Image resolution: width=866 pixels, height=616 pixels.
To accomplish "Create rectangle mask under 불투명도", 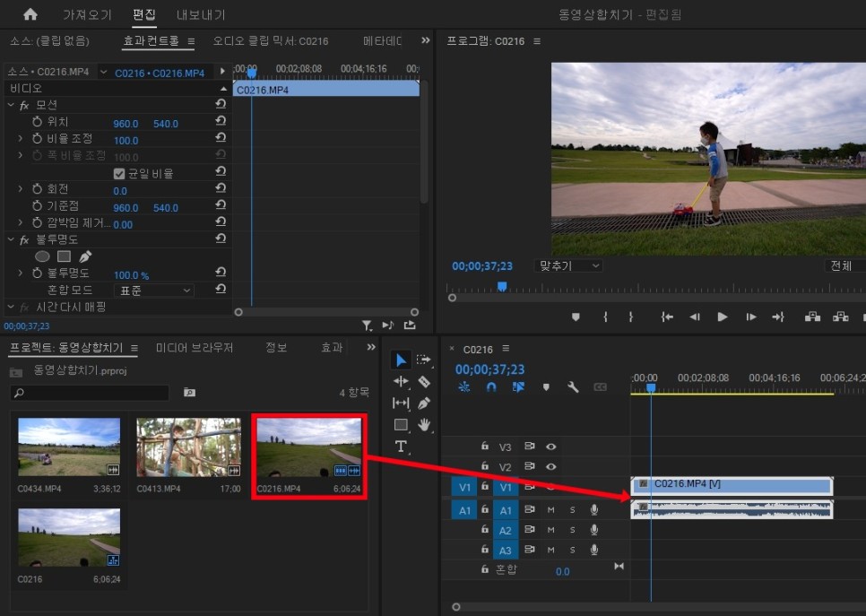I will 64,256.
